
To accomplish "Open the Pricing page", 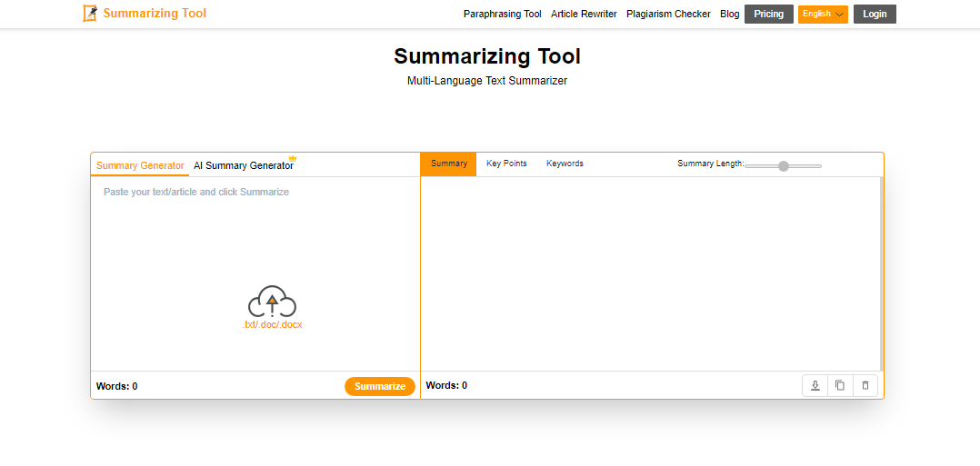I will pyautogui.click(x=768, y=14).
